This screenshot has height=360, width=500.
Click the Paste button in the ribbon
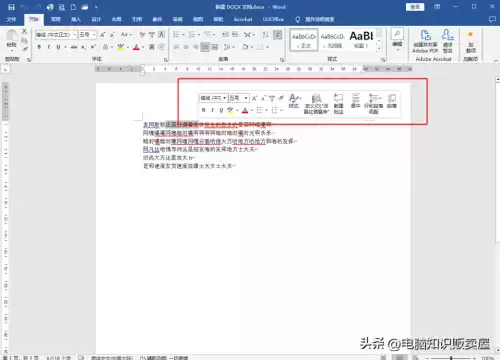coord(12,39)
